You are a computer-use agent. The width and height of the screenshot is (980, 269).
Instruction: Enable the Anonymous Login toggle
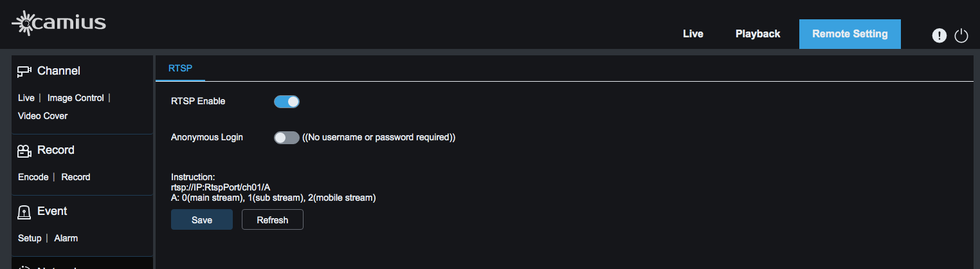pyautogui.click(x=287, y=137)
